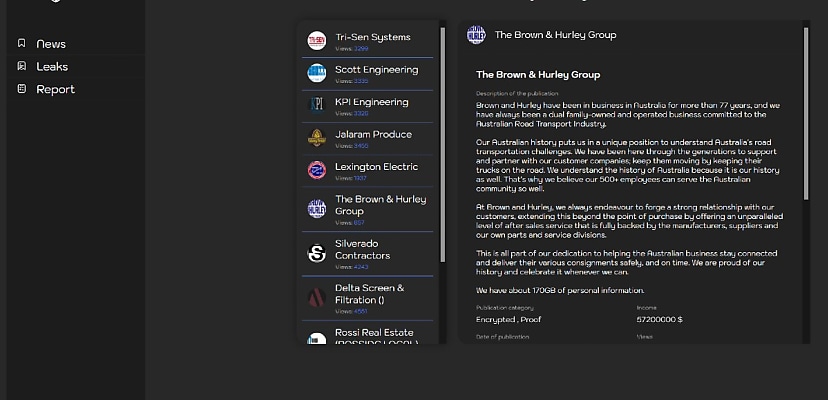Select the Jalaram Produce entry
828x400 pixels.
point(368,138)
